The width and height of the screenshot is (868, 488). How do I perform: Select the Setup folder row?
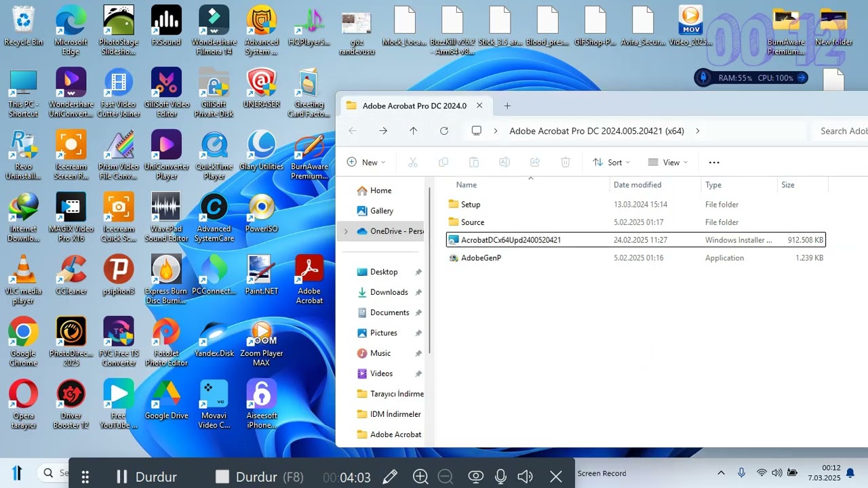coord(635,204)
